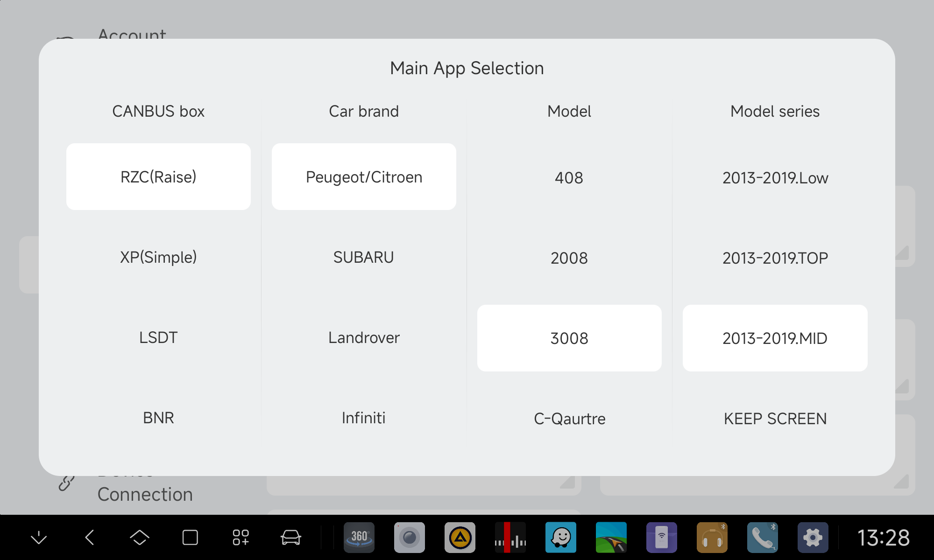
Task: Tap the link icon beside Connection
Action: tap(67, 483)
